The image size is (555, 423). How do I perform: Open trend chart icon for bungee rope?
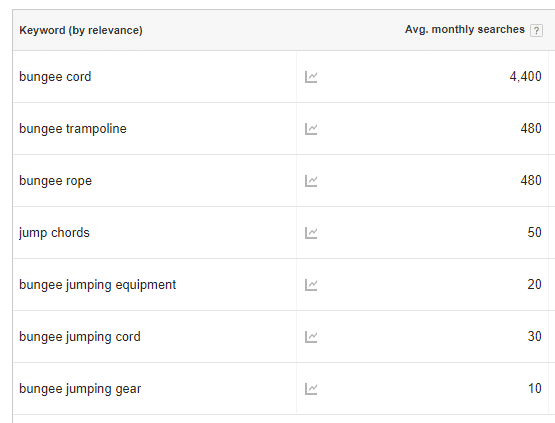pos(311,181)
